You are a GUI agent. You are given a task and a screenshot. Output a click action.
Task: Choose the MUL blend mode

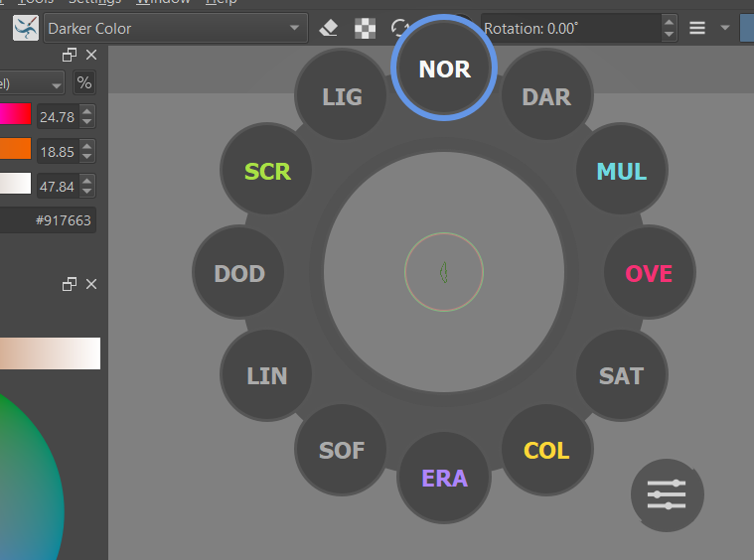point(621,170)
